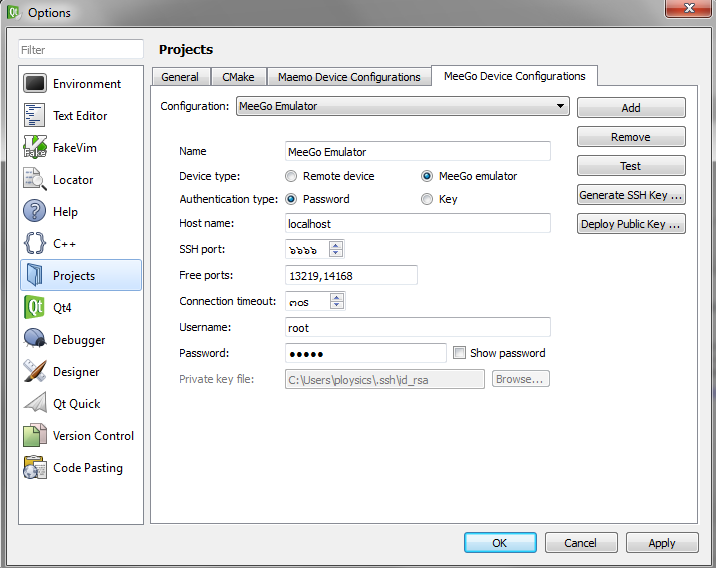Click the Free ports field
The image size is (716, 568).
pos(351,275)
